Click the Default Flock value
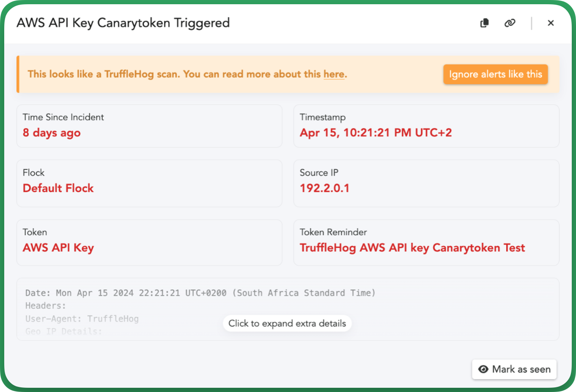Screen dimensions: 576x392 (58, 188)
